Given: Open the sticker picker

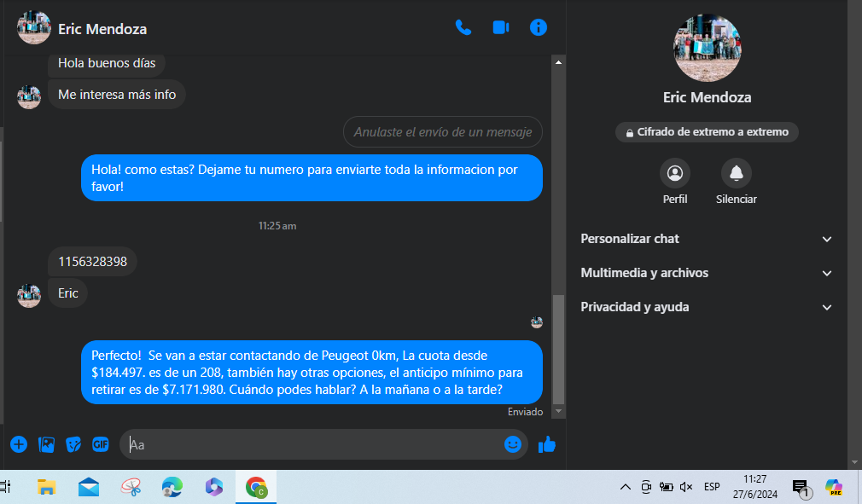Looking at the screenshot, I should click(73, 444).
